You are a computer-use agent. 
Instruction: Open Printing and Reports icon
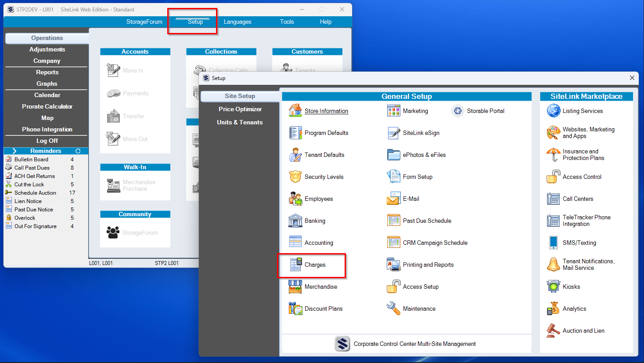(x=394, y=265)
